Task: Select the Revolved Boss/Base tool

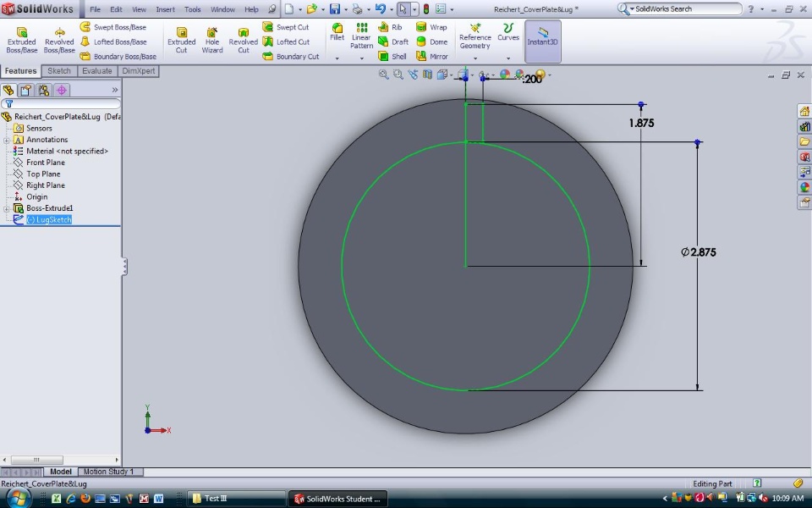Action: tap(59, 41)
